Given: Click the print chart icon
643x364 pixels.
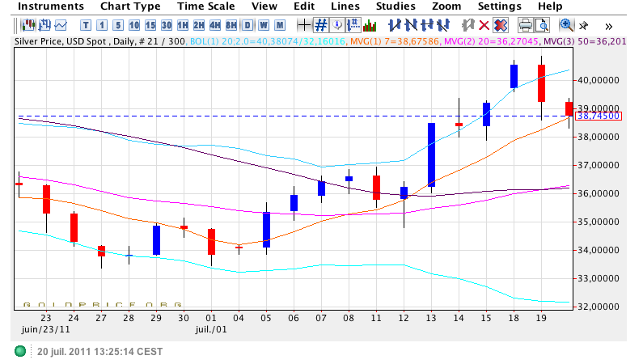Looking at the screenshot, I should click(x=525, y=24).
